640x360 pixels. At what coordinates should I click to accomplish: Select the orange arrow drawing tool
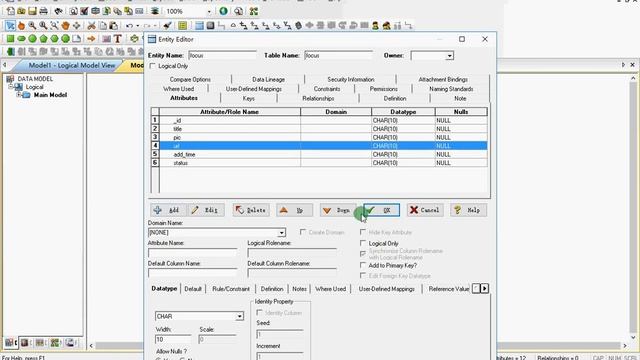click(x=91, y=39)
